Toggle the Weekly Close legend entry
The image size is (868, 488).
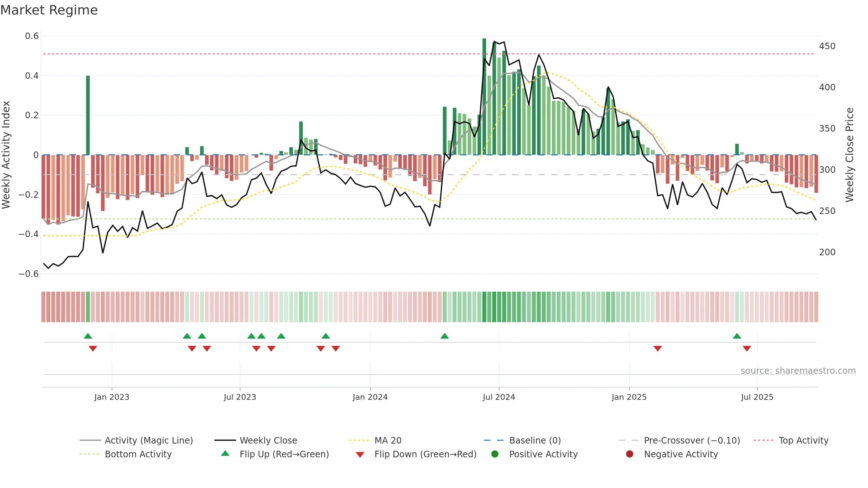256,440
